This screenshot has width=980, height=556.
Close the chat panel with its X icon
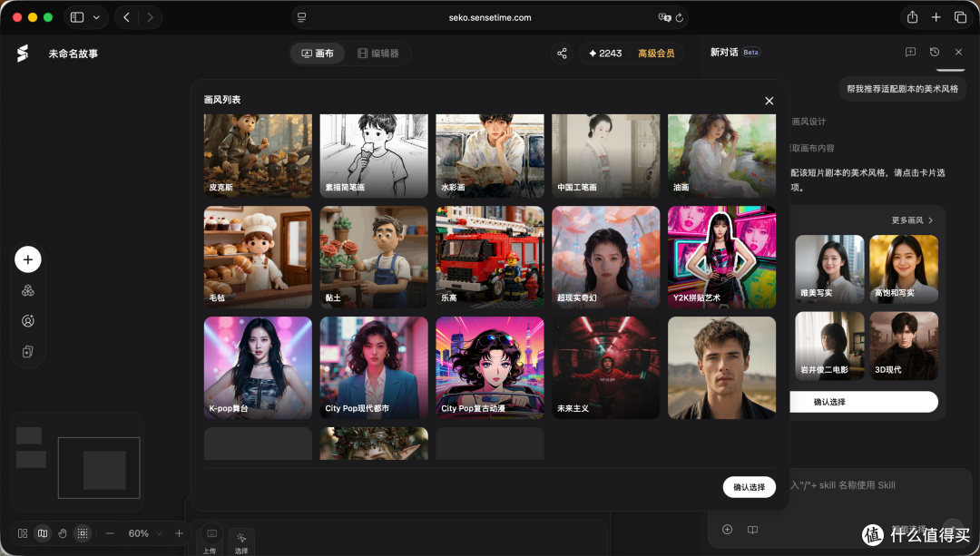coord(958,53)
